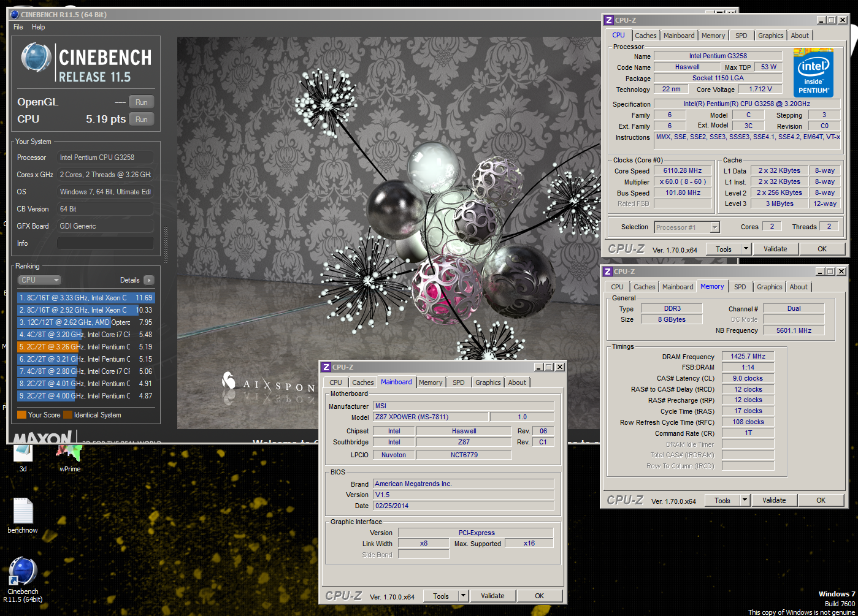This screenshot has height=616, width=858.
Task: Click the Processor field Intel Pentium CPU G3258
Action: pyautogui.click(x=105, y=158)
